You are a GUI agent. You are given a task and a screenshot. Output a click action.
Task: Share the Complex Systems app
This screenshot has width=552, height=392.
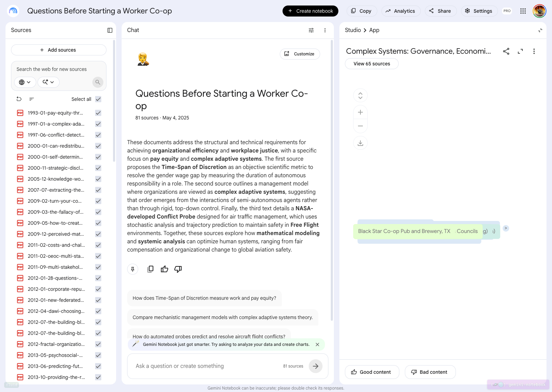click(506, 51)
